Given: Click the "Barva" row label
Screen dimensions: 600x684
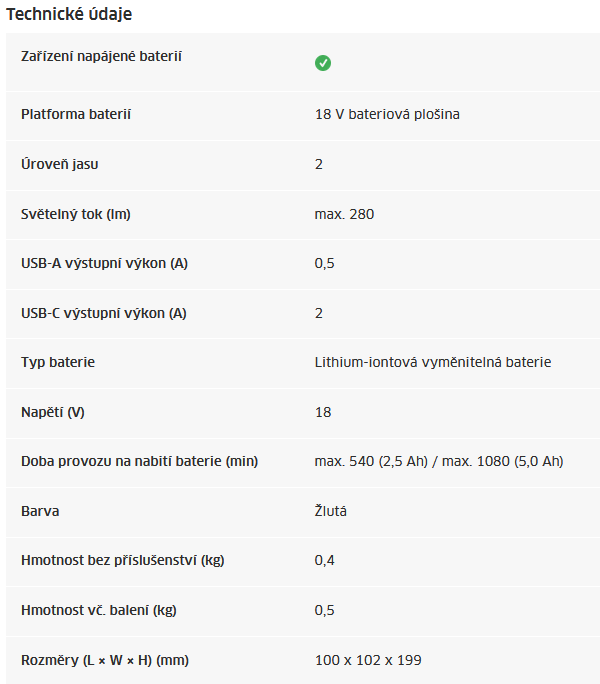Looking at the screenshot, I should (x=40, y=511).
